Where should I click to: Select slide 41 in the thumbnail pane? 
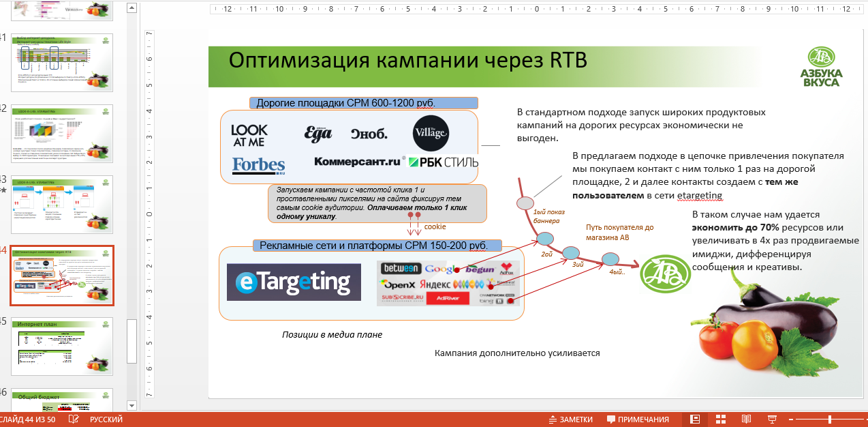point(61,63)
